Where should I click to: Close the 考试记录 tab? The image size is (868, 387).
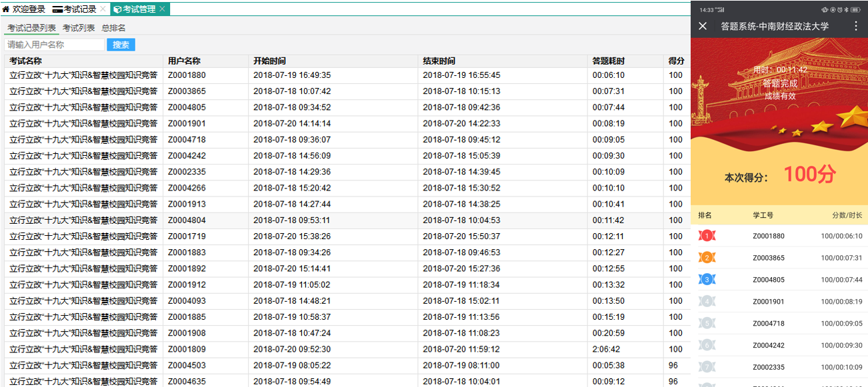click(x=102, y=9)
